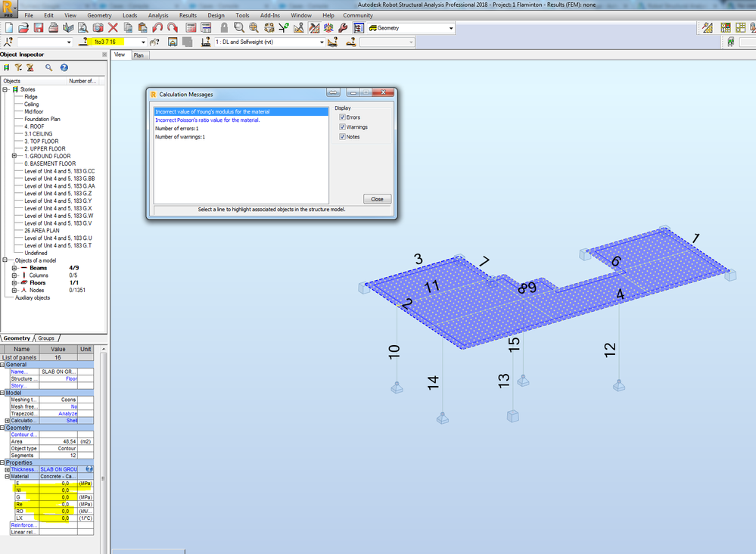756x554 pixels.
Task: Zoom window with magnifier icon
Action: point(238,28)
